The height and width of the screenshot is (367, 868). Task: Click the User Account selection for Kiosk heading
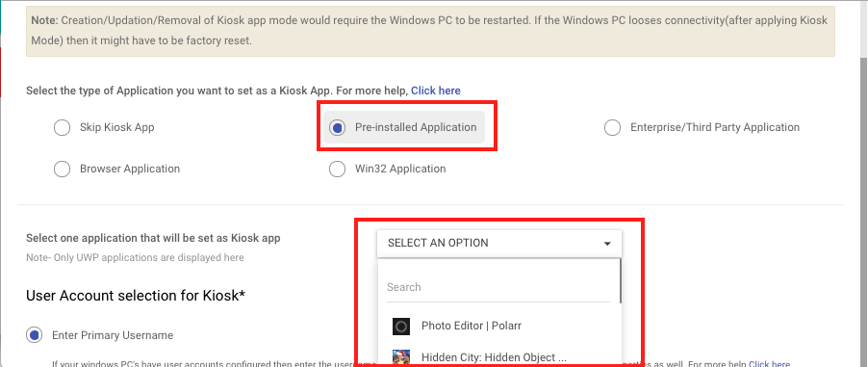(135, 296)
